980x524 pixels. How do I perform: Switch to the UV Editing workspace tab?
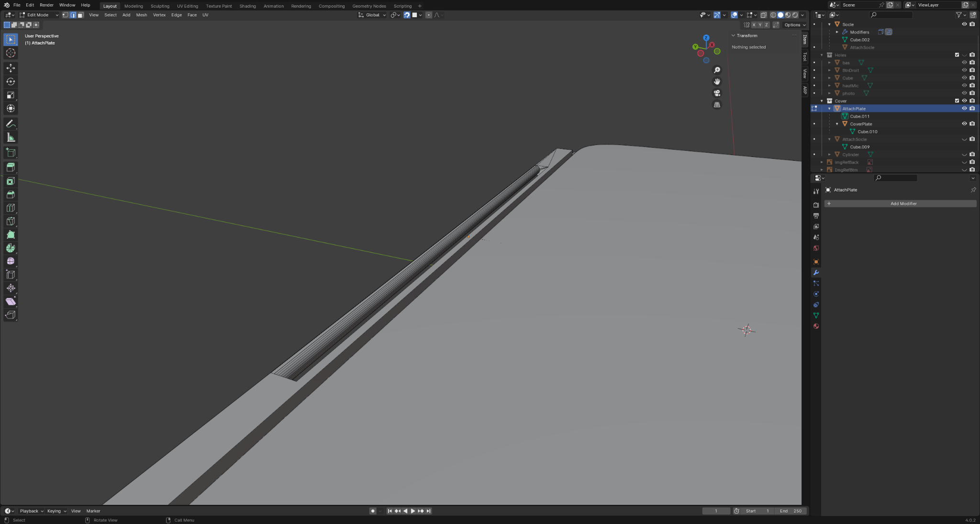click(x=187, y=6)
